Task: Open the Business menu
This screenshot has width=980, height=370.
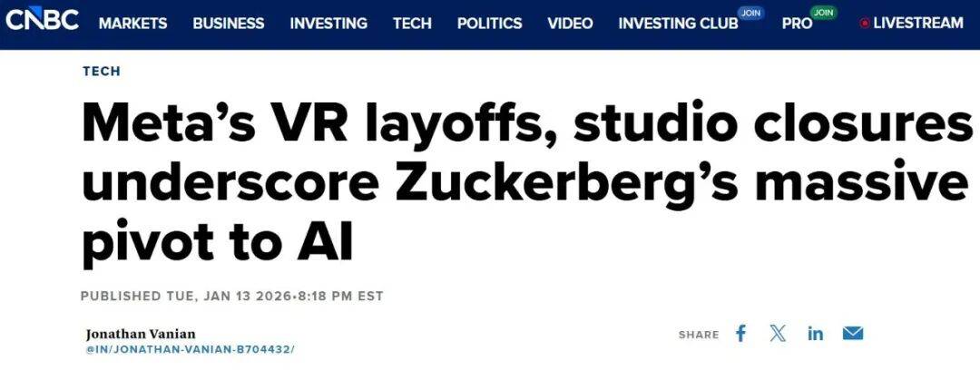Action: pos(229,24)
